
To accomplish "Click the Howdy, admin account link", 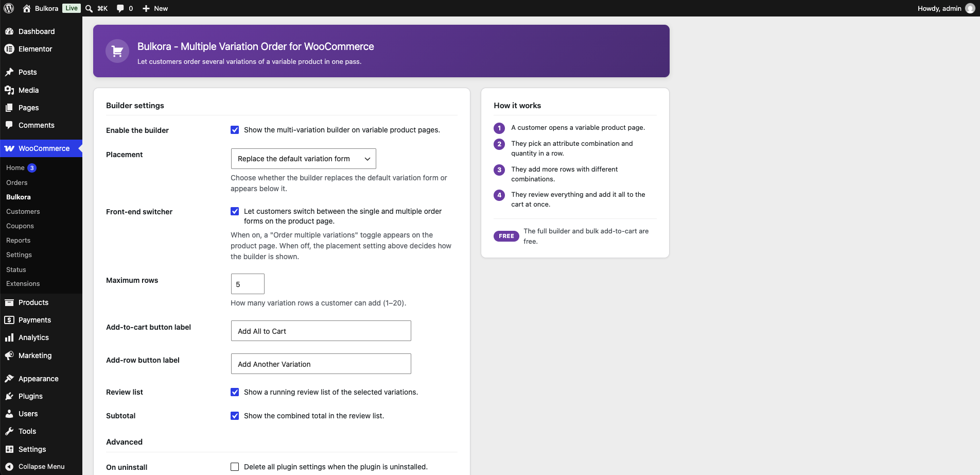I will tap(946, 8).
